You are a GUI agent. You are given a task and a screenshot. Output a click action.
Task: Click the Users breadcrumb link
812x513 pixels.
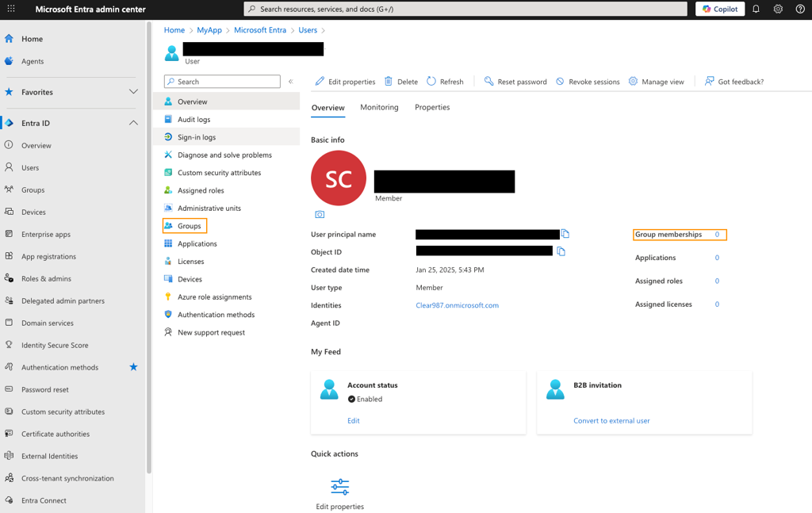click(x=308, y=30)
